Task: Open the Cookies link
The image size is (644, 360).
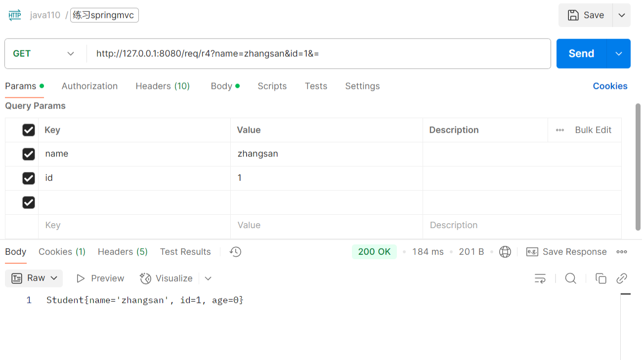Action: coord(610,86)
